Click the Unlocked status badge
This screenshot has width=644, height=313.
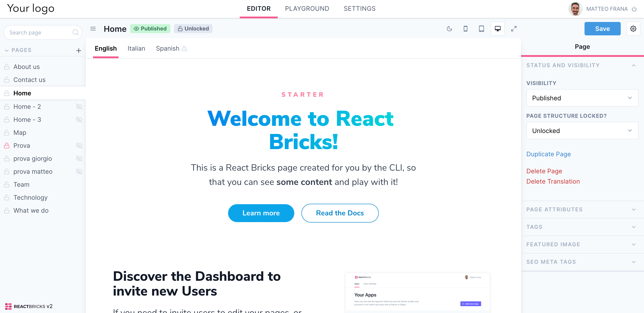[x=193, y=29]
